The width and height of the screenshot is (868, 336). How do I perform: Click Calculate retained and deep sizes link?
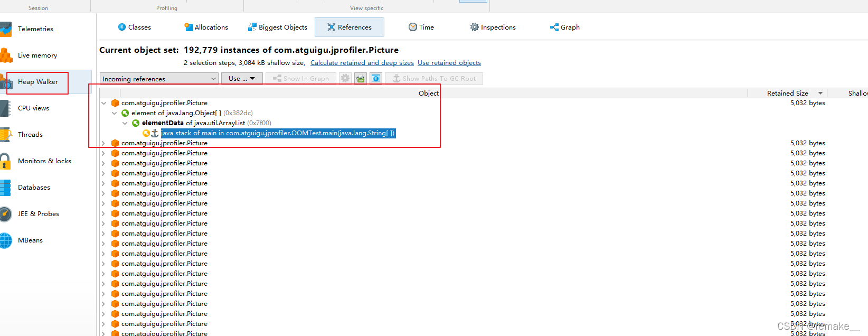362,63
